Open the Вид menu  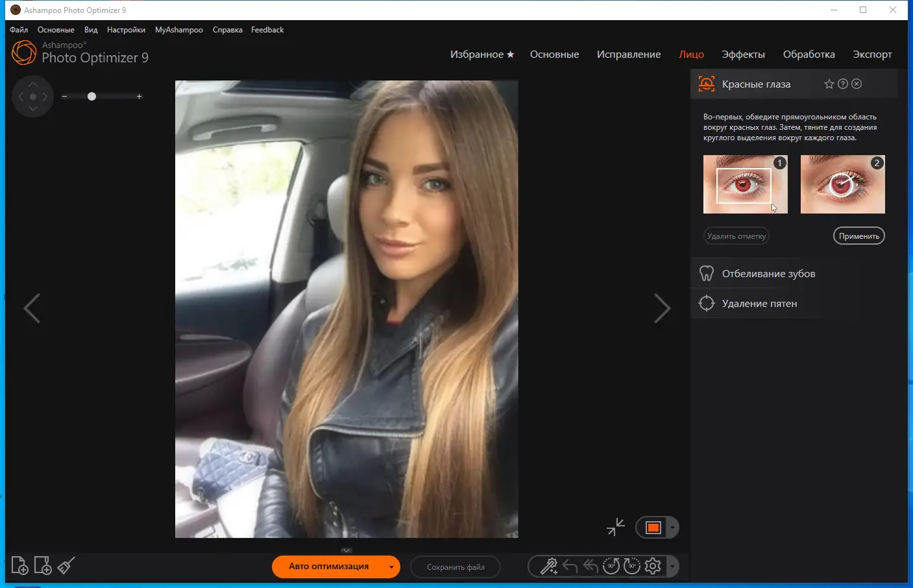(91, 30)
